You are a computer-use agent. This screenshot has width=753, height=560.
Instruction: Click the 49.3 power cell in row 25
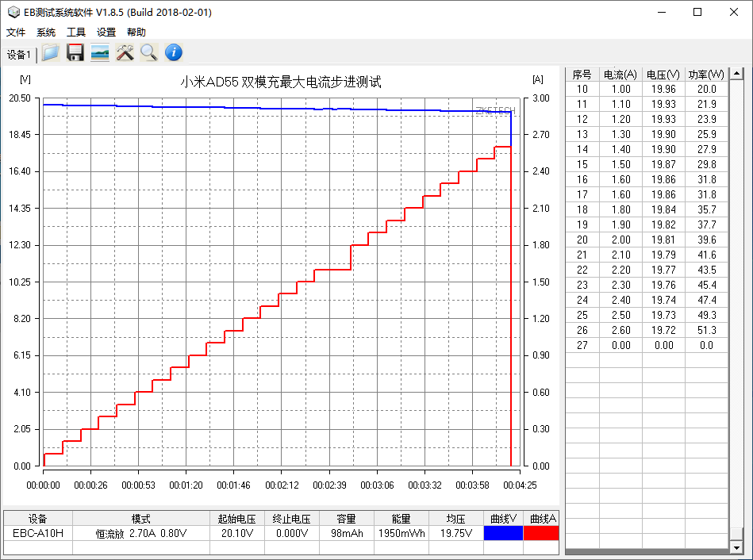[x=706, y=315]
